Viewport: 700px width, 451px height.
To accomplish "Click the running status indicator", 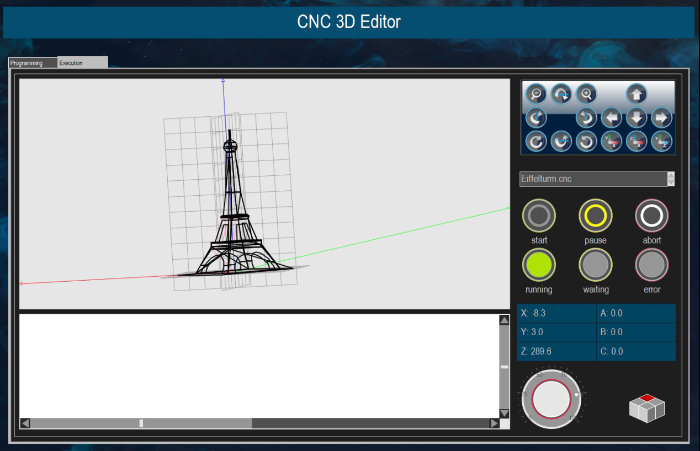I will pos(539,265).
